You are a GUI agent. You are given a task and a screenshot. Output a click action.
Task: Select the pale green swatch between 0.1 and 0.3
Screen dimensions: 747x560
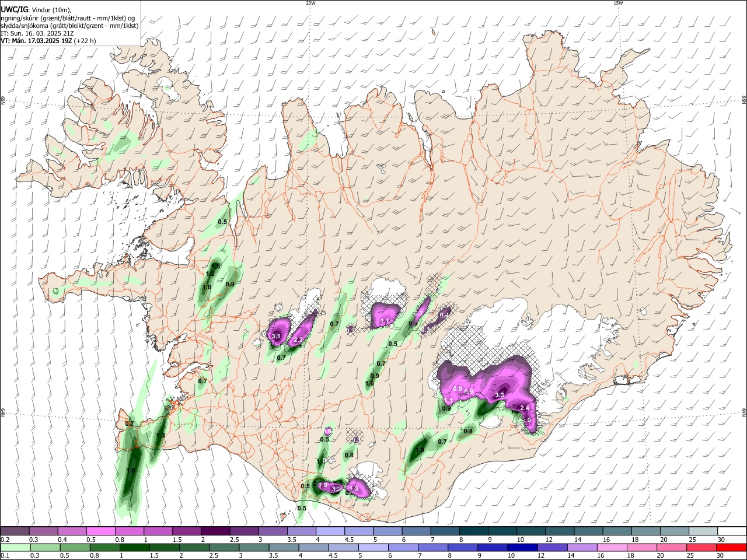point(15,548)
